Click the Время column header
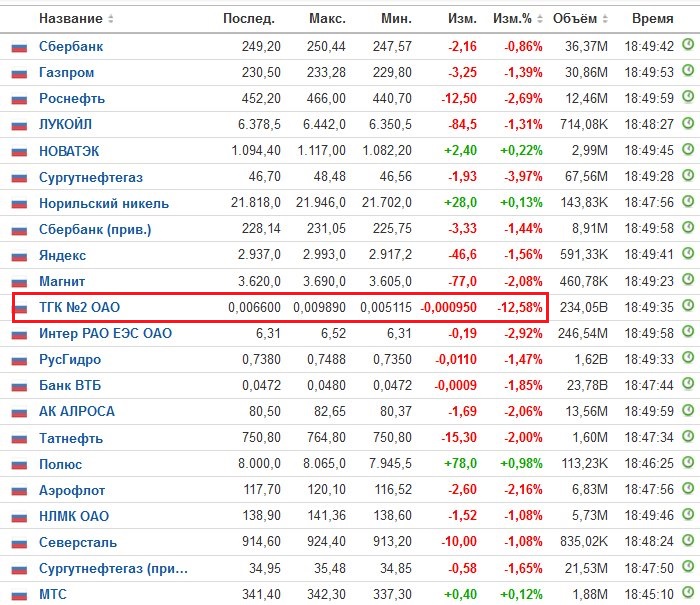The height and width of the screenshot is (605, 700). pos(653,19)
